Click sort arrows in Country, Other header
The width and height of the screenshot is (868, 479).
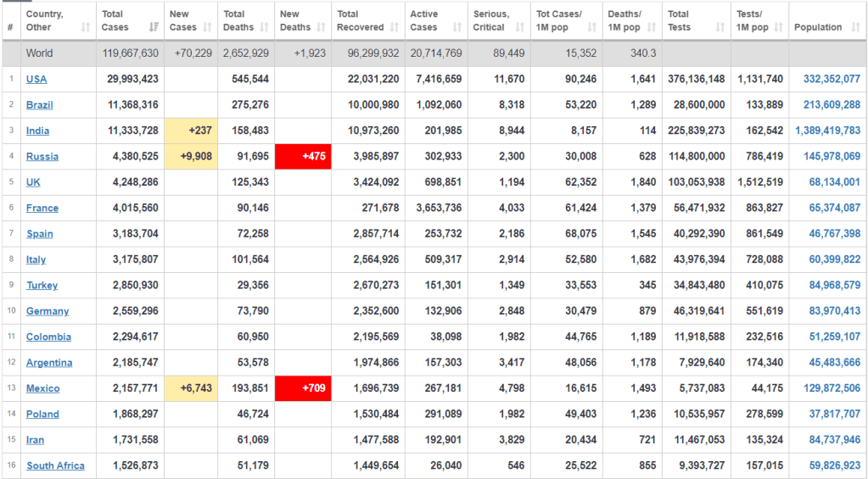pos(86,28)
